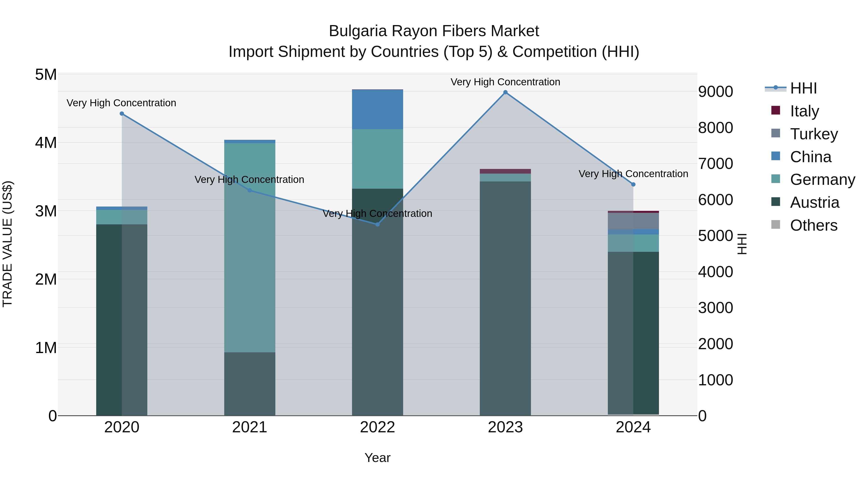The image size is (868, 488).
Task: Click the 2024 Very High Concentration annotation
Action: [x=633, y=174]
